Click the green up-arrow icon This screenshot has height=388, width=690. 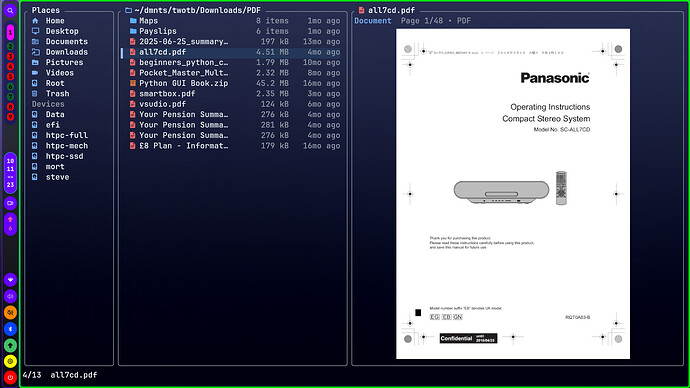tap(10, 345)
